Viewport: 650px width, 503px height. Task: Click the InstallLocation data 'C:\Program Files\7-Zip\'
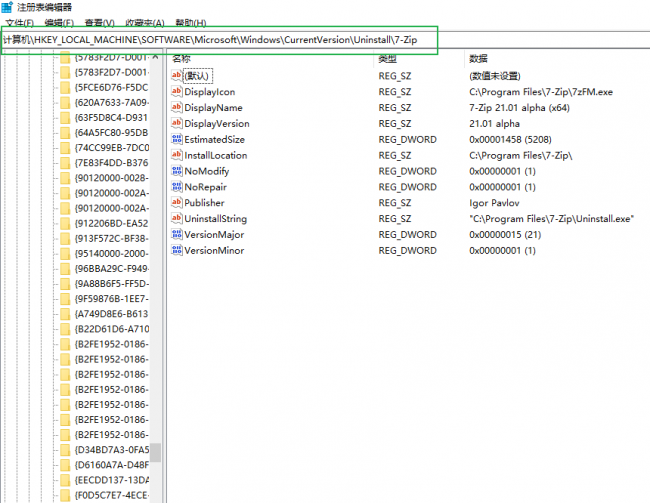point(521,155)
